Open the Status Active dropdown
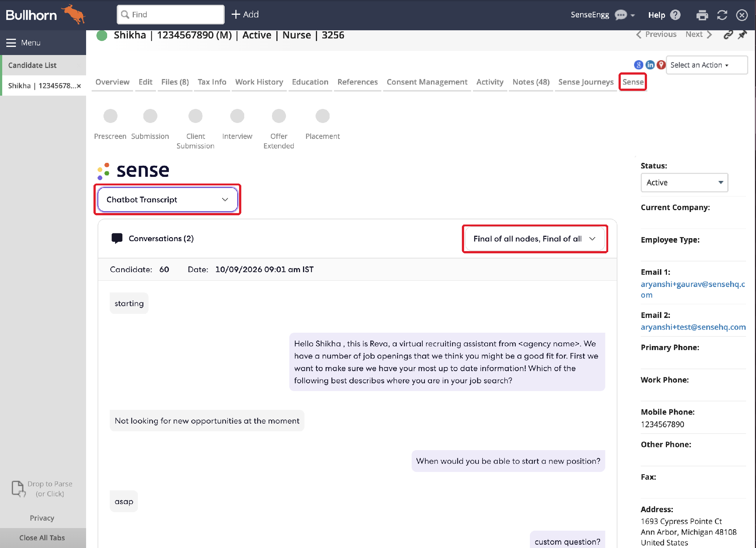The width and height of the screenshot is (756, 548). 684,182
